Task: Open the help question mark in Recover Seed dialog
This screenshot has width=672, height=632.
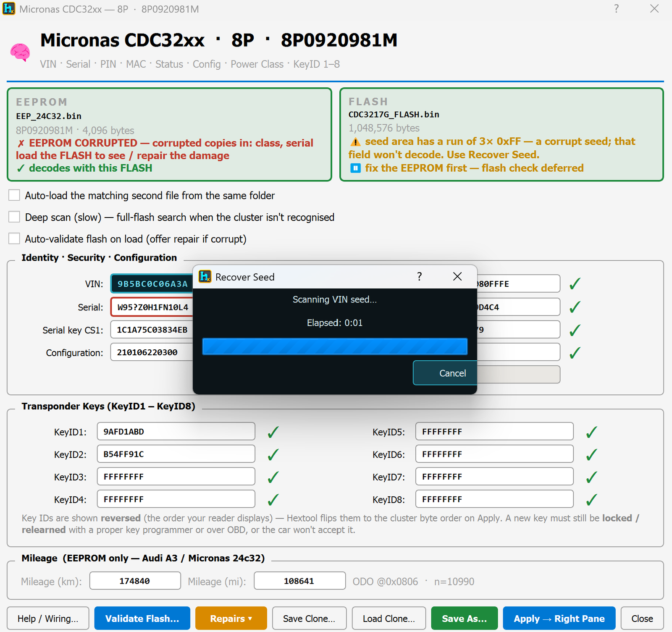Action: click(419, 276)
